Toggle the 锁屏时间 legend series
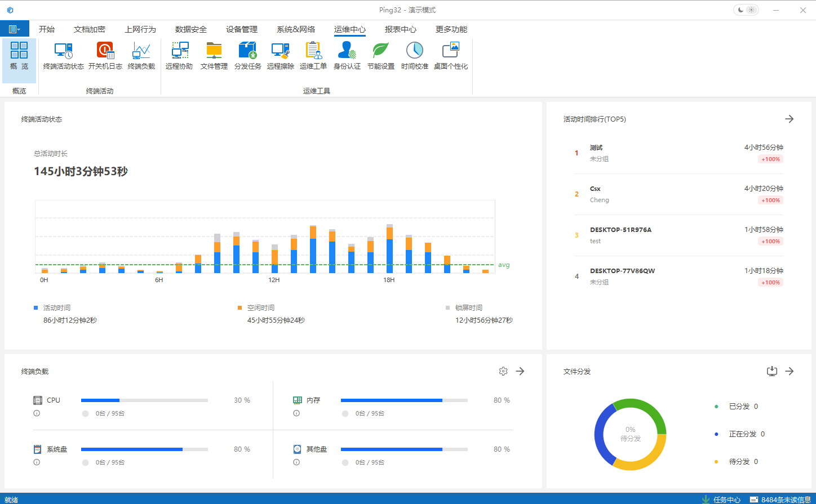The image size is (816, 504). click(468, 308)
